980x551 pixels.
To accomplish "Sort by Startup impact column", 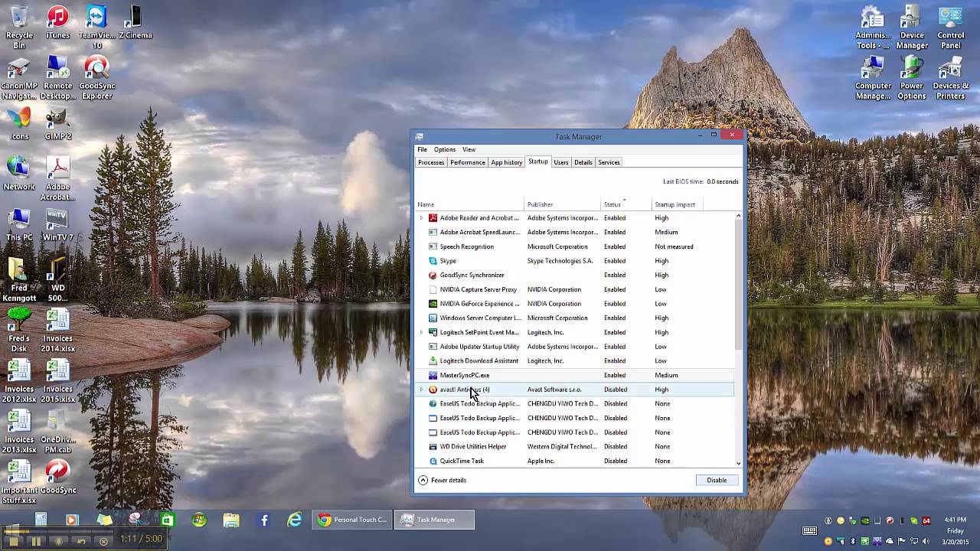I will click(678, 204).
